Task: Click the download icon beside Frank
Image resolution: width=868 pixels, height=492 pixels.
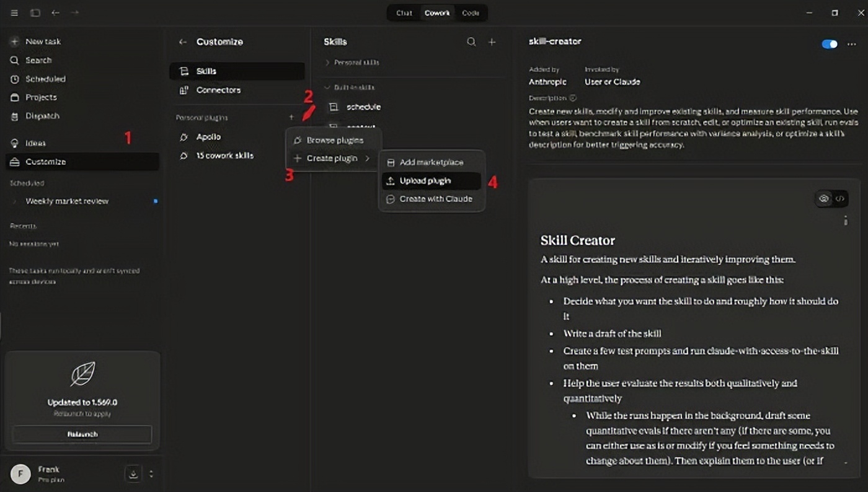Action: pyautogui.click(x=133, y=474)
